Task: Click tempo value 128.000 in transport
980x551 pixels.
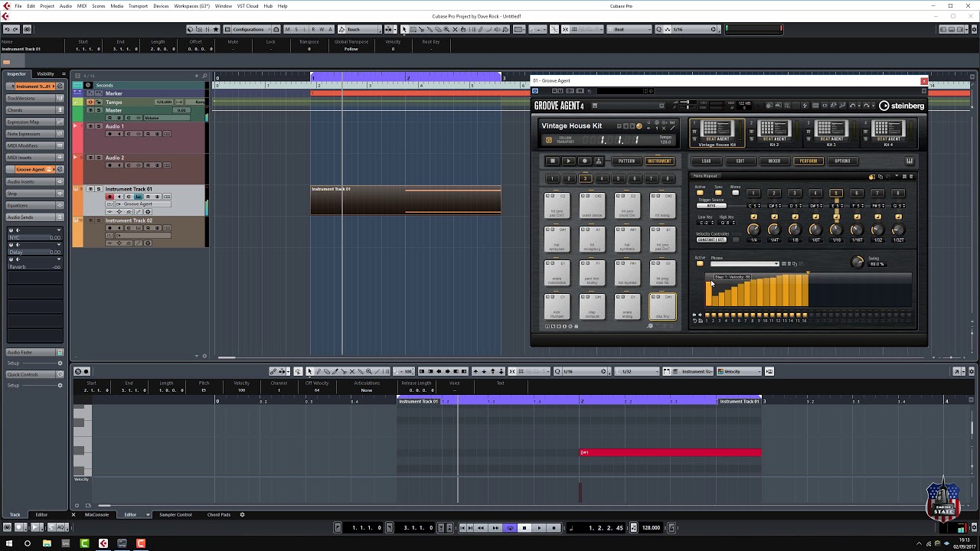Action: [651, 527]
